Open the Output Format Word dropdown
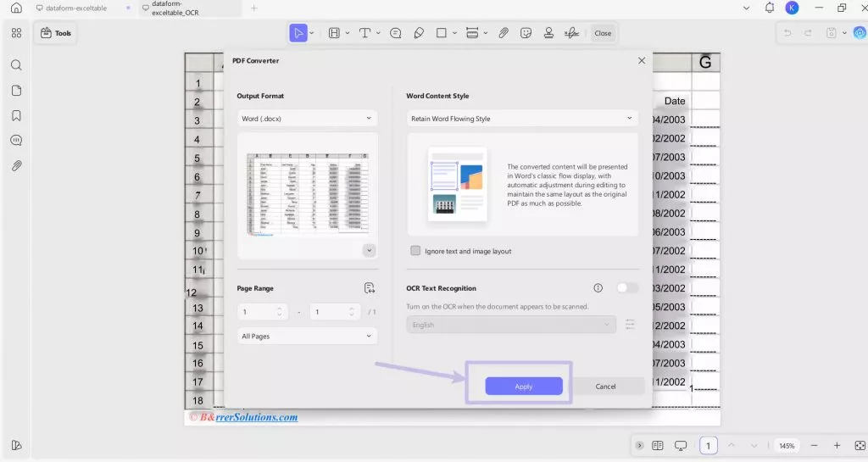This screenshot has height=462, width=868. tap(307, 119)
